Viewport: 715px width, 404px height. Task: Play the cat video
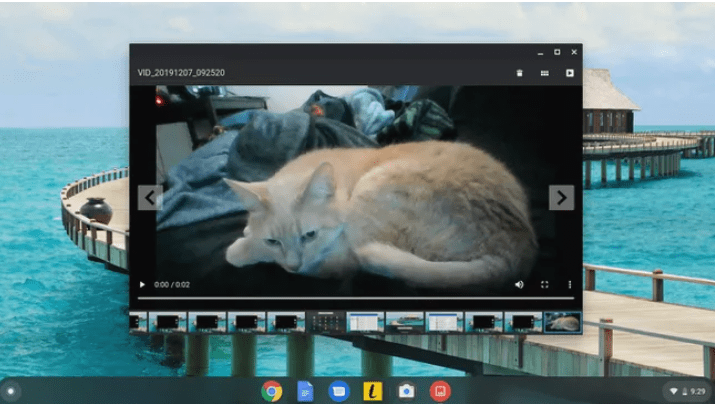[142, 285]
